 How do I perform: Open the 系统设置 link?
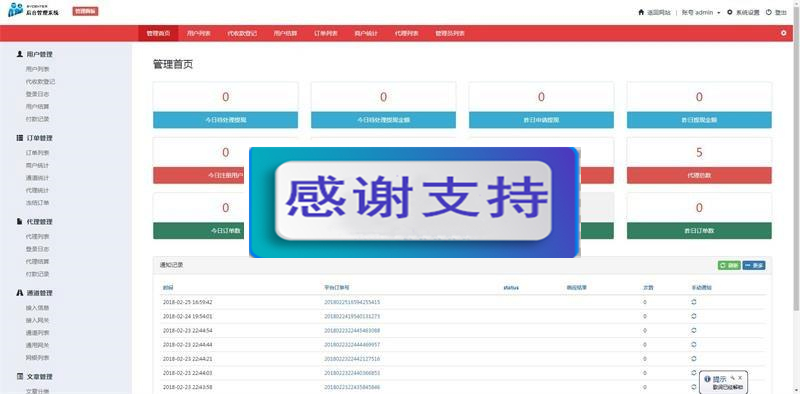click(x=747, y=12)
